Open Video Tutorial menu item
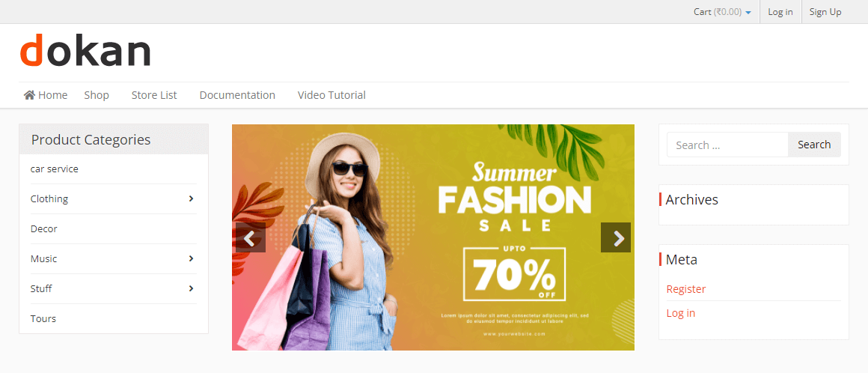Viewport: 868px width, 373px height. coord(331,95)
